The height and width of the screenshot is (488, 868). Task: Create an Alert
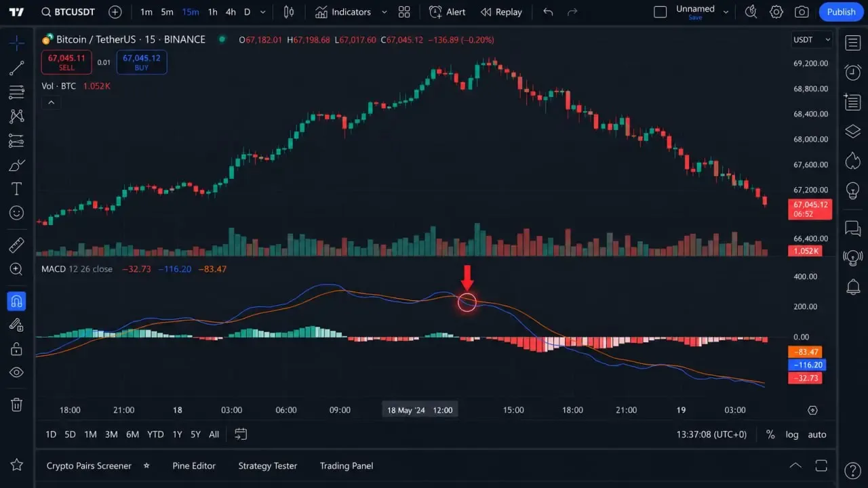(x=448, y=12)
